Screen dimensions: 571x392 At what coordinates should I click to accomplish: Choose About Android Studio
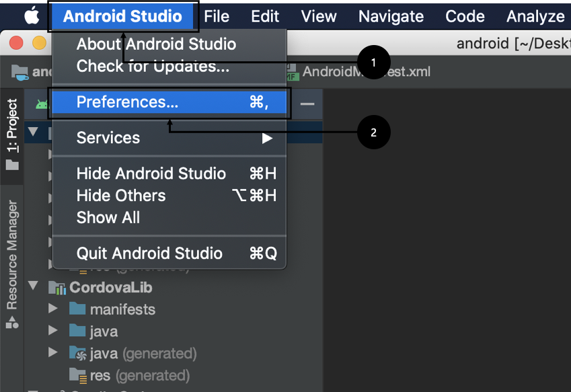click(169, 44)
